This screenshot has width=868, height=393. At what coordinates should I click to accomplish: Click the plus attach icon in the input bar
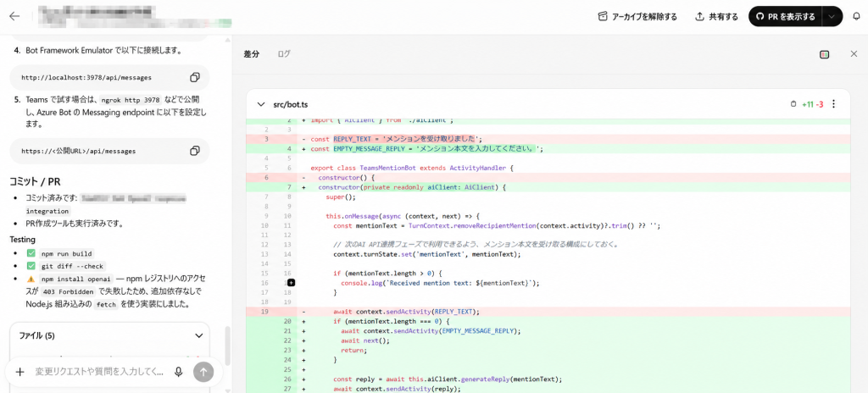pos(20,372)
